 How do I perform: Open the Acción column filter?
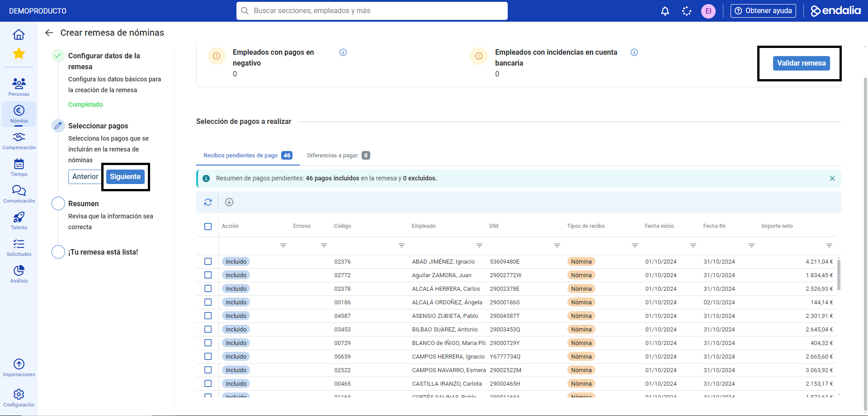(283, 246)
